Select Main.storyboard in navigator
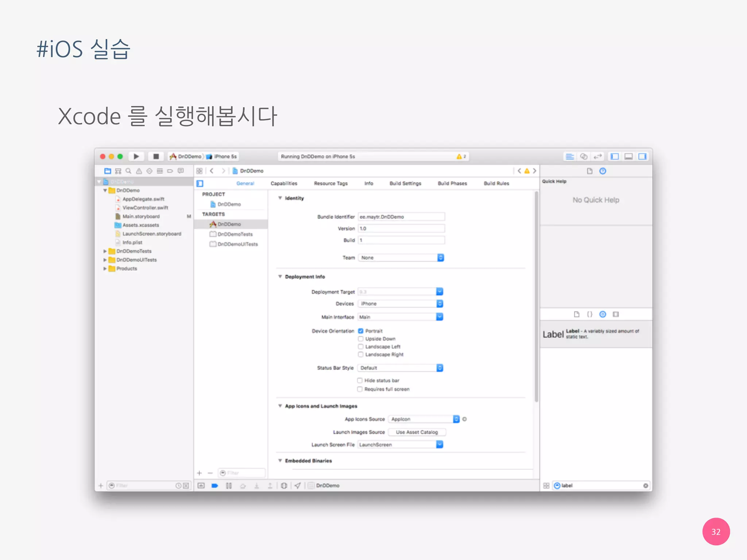The width and height of the screenshot is (747, 560). click(x=141, y=217)
